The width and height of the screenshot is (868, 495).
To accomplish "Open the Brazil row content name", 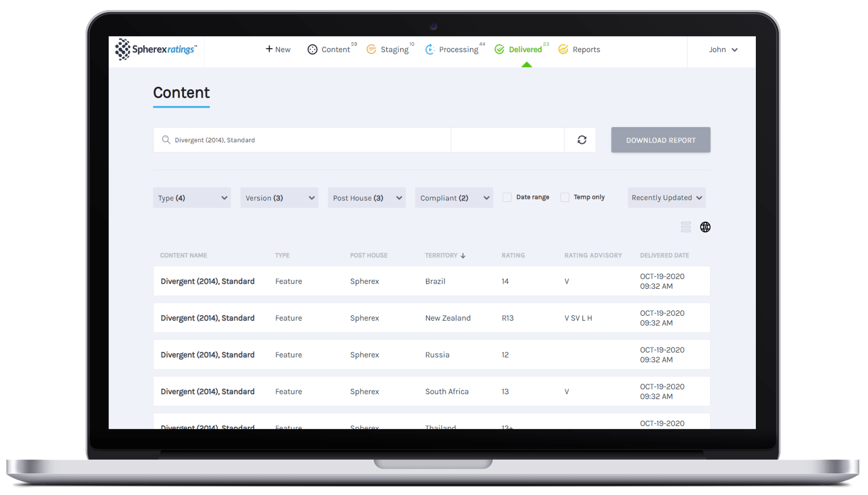I will pos(208,281).
